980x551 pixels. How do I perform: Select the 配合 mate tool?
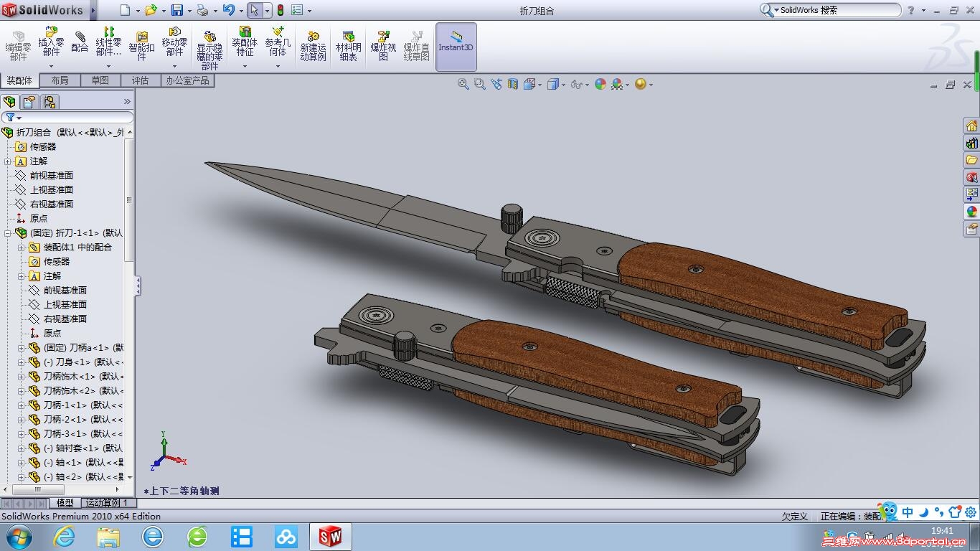tap(80, 42)
